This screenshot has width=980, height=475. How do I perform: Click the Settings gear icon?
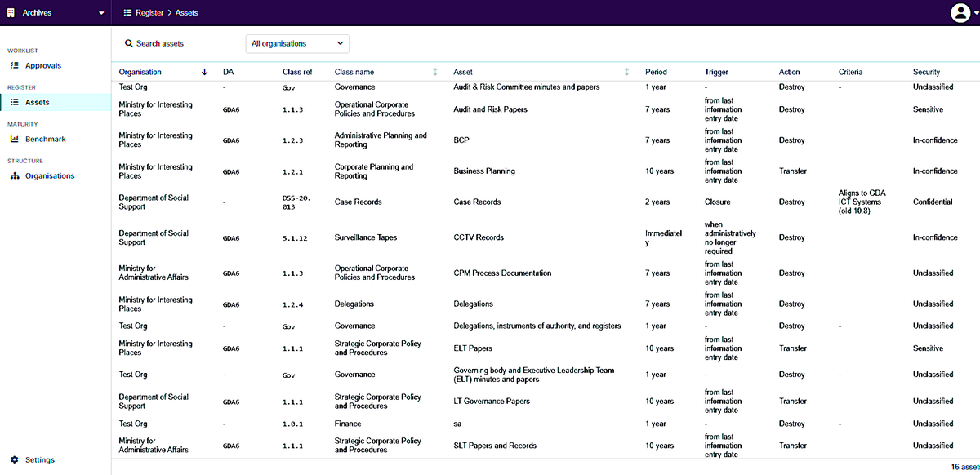click(x=14, y=459)
